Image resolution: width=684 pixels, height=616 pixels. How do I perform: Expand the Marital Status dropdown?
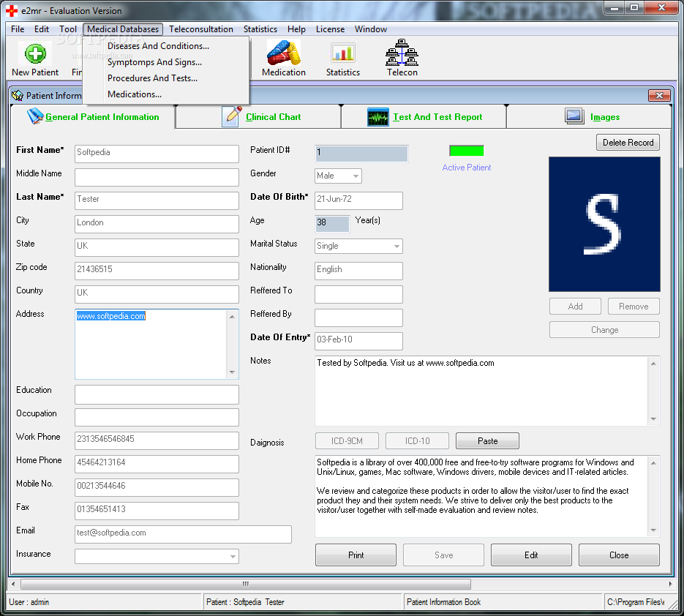coord(397,246)
